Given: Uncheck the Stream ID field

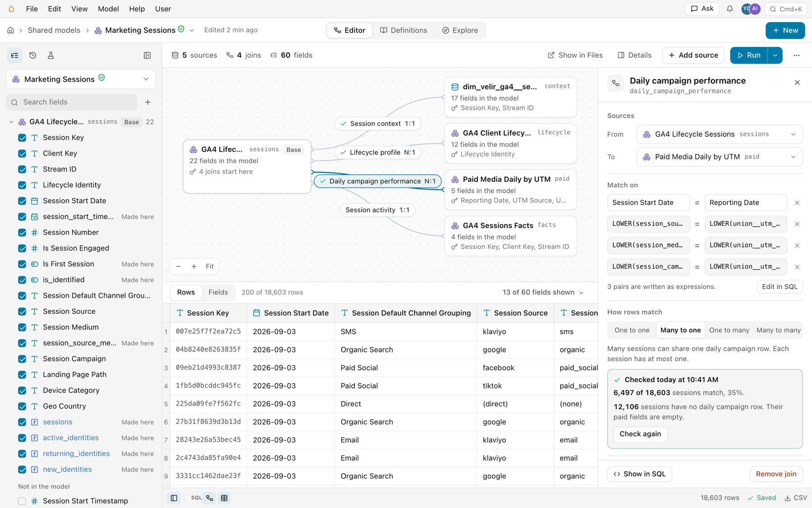Looking at the screenshot, I should (x=22, y=169).
